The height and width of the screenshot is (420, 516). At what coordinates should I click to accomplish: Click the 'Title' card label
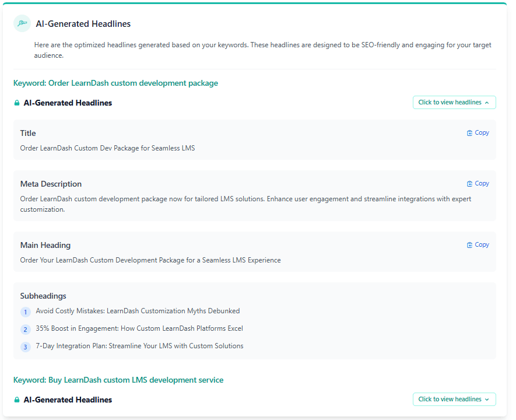[x=28, y=134]
